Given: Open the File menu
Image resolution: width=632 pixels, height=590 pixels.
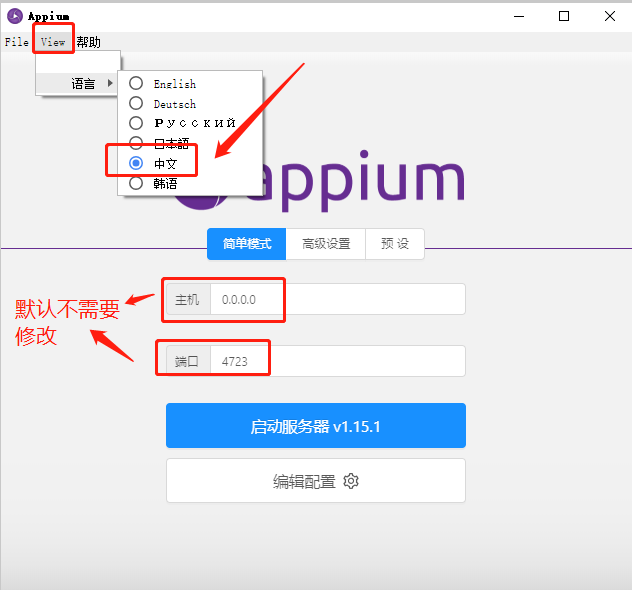Looking at the screenshot, I should (x=17, y=42).
